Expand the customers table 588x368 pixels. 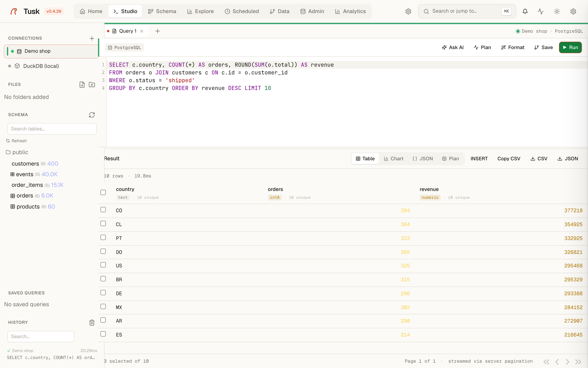[x=35, y=164]
